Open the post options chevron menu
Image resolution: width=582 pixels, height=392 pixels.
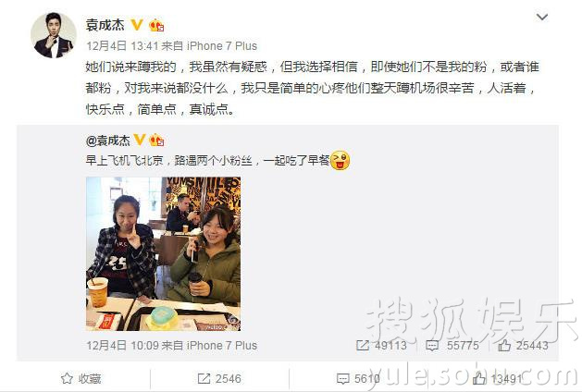pyautogui.click(x=542, y=17)
